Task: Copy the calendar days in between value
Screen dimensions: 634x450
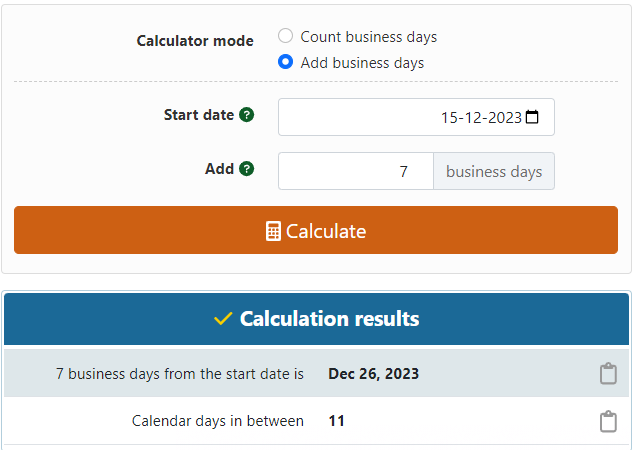Action: click(x=608, y=421)
